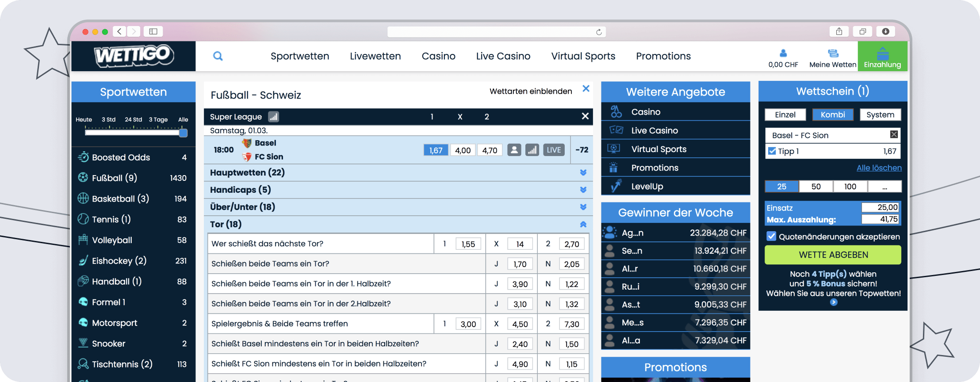Remove Basel - FC Sion from Wettschein
Viewport: 980px width, 382px height.
(x=894, y=134)
